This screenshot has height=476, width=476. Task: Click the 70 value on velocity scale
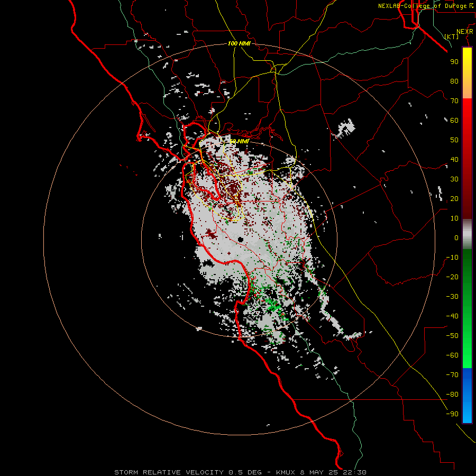tap(454, 101)
